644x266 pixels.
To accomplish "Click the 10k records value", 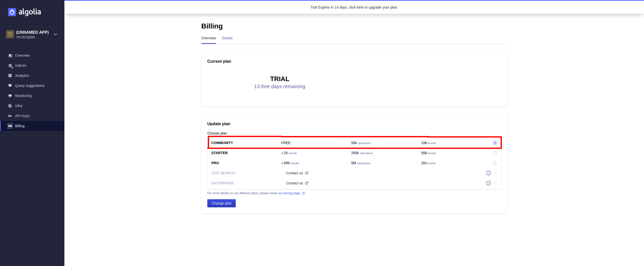I will 429,143.
